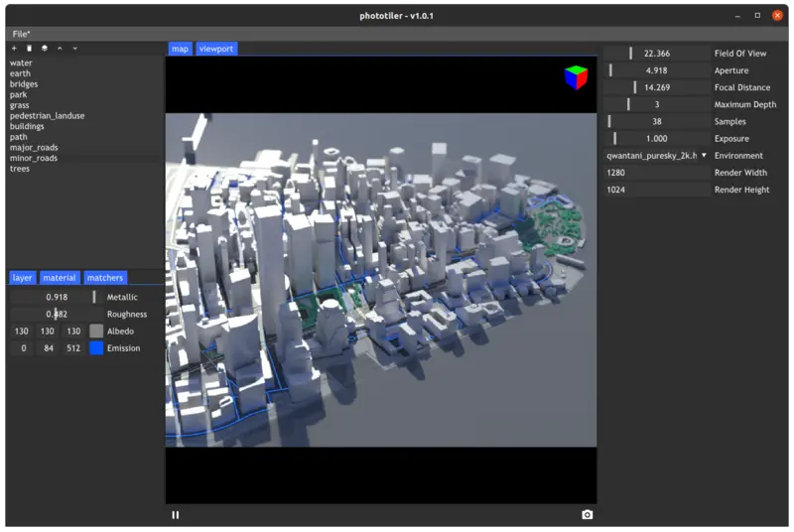794x532 pixels.
Task: Click the Metallic slider showing 0.918
Action: (57, 297)
